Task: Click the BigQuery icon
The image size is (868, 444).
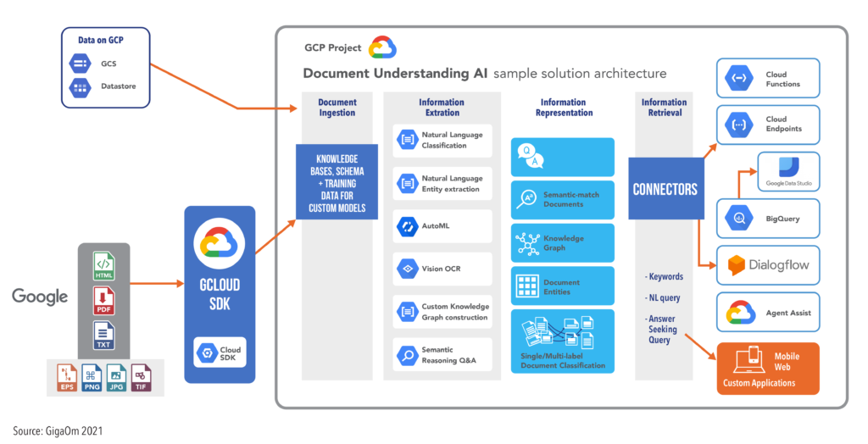Action: tap(739, 218)
